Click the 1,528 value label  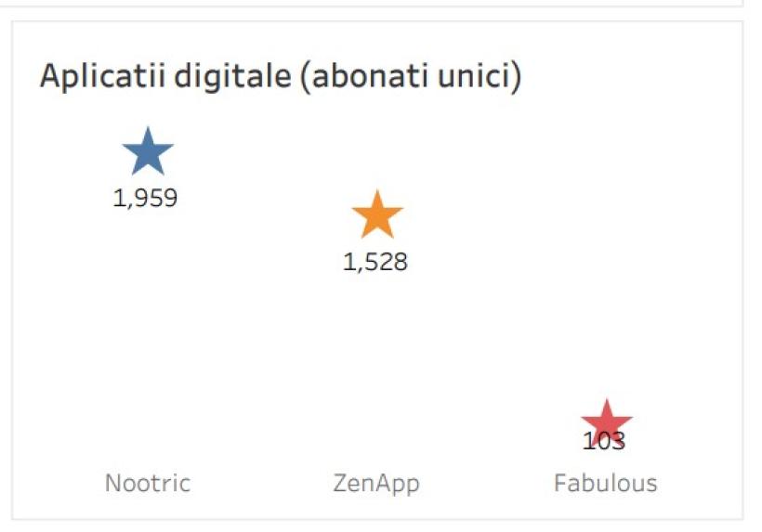click(x=375, y=262)
